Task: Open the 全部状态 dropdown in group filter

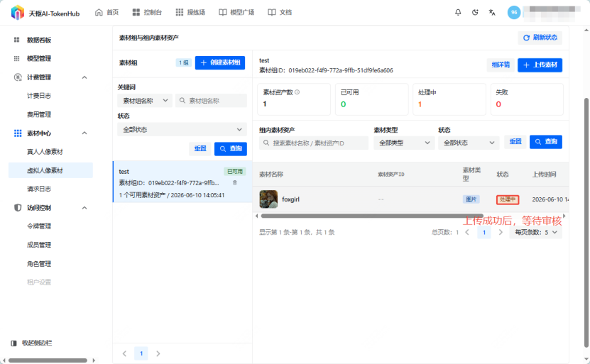Action: point(182,129)
